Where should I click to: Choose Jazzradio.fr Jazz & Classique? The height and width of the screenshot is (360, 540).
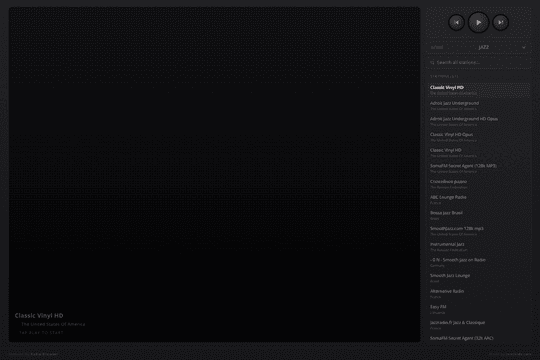pyautogui.click(x=479, y=325)
